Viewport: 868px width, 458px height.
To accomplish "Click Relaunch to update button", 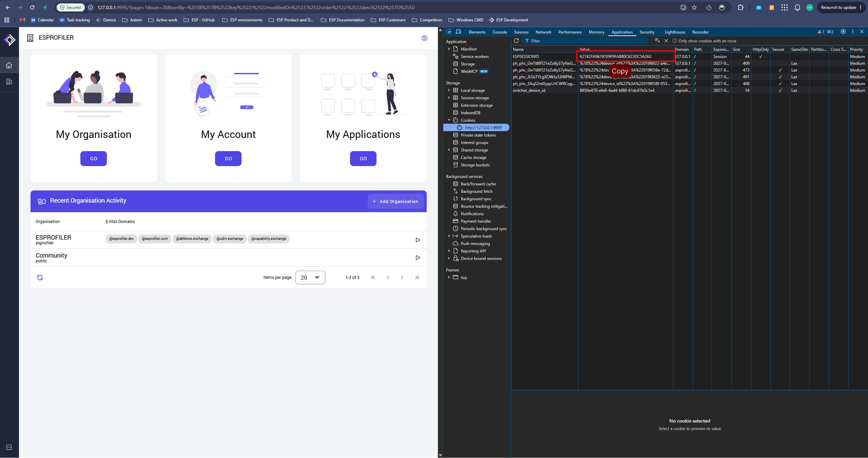I will tap(841, 7).
